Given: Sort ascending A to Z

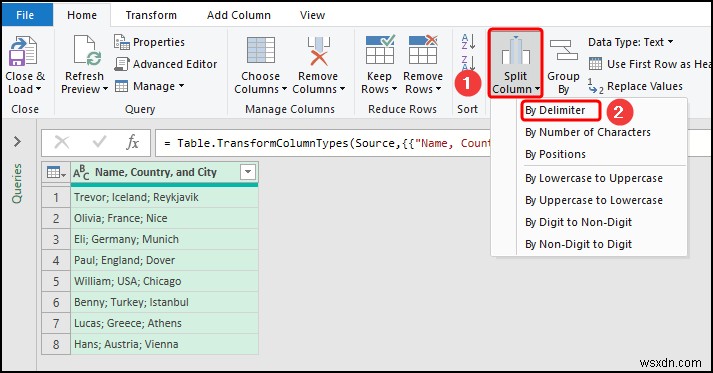Looking at the screenshot, I should [x=468, y=42].
